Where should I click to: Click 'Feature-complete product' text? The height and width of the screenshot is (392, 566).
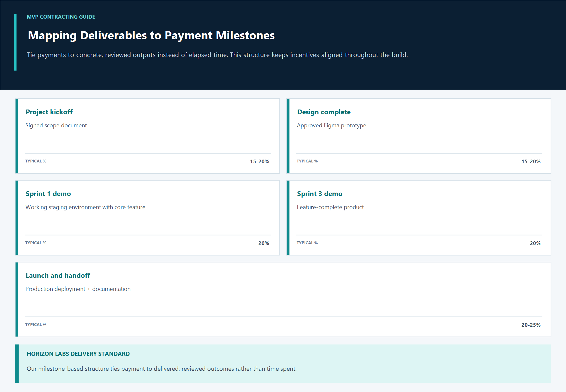(330, 207)
